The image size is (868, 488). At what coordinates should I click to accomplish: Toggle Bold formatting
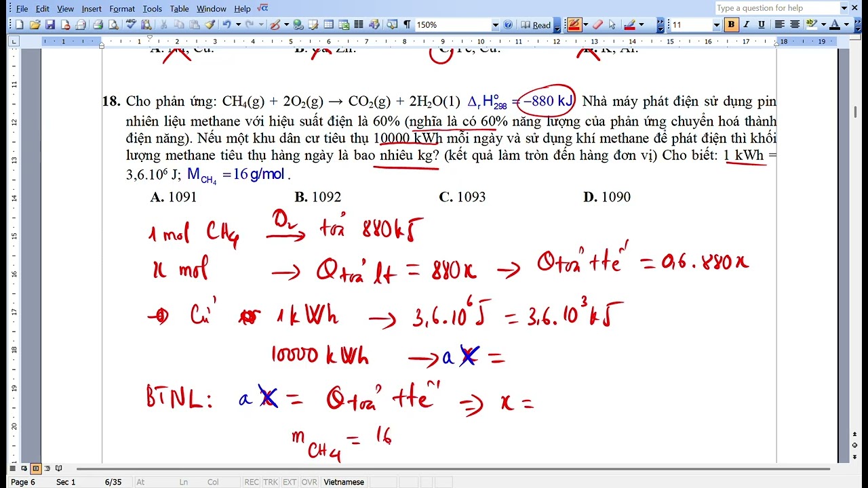coord(731,25)
